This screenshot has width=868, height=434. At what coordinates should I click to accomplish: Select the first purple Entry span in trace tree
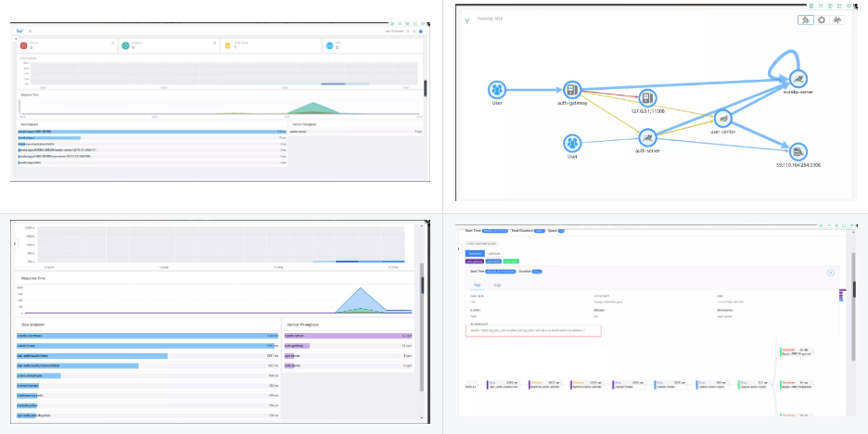(504, 384)
